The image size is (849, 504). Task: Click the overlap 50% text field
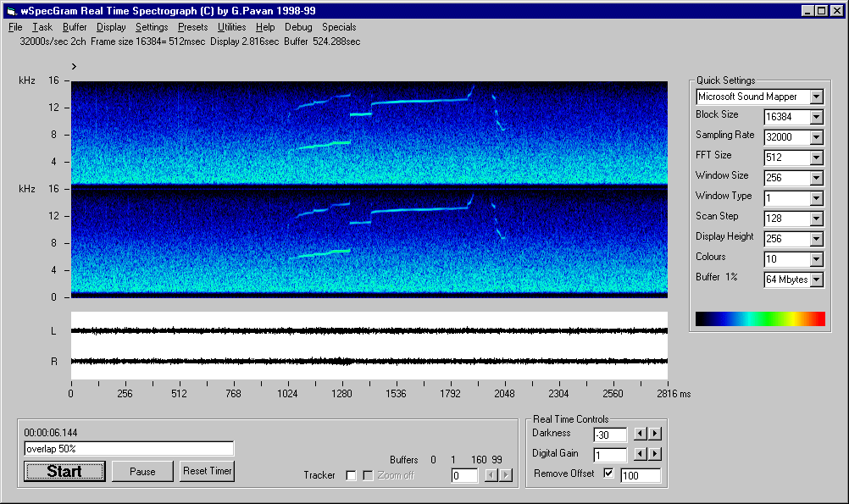(x=129, y=449)
